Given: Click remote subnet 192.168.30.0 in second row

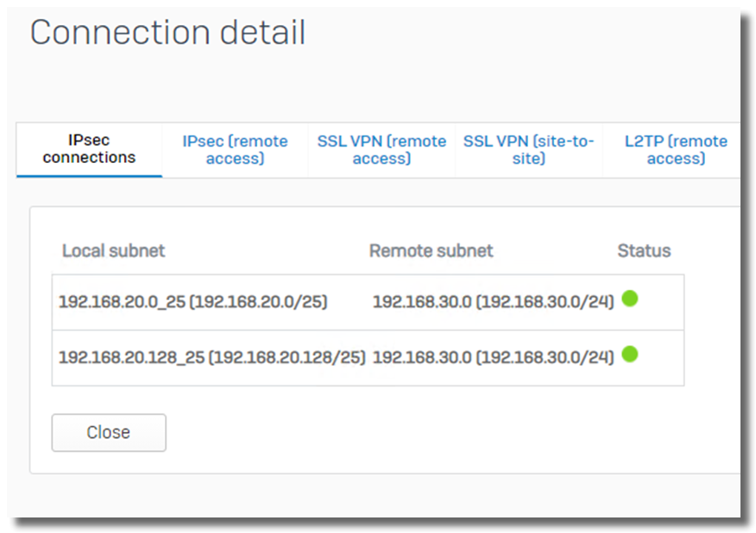Looking at the screenshot, I should tap(494, 358).
